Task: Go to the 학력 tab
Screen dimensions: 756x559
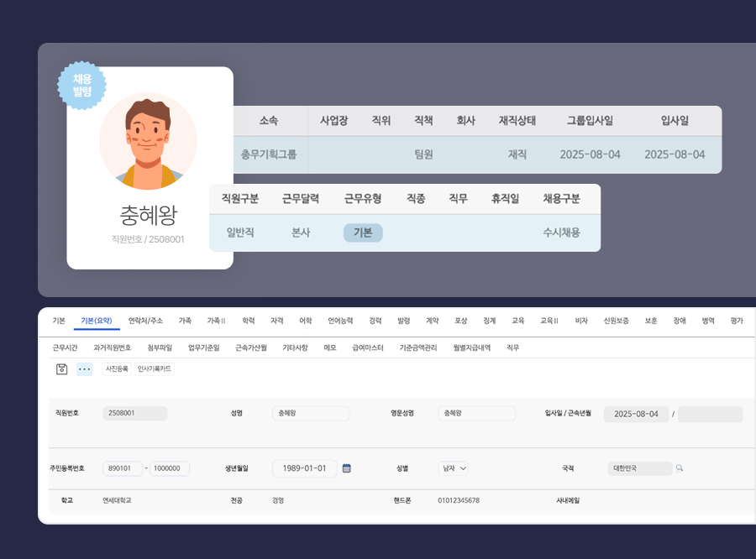Action: (248, 319)
